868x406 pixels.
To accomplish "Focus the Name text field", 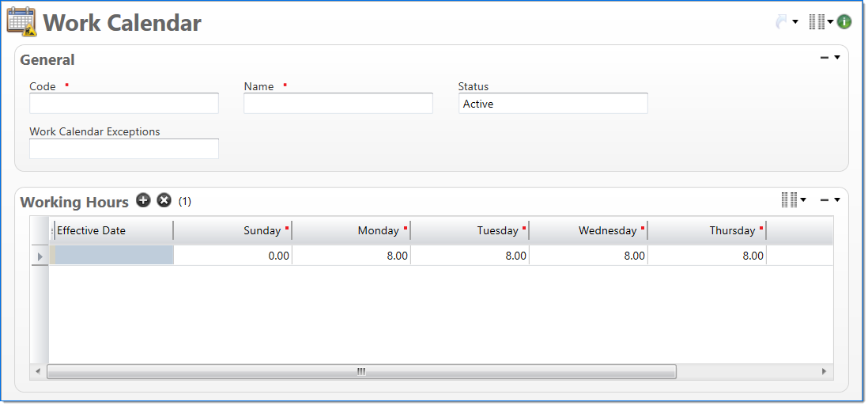I will [338, 104].
